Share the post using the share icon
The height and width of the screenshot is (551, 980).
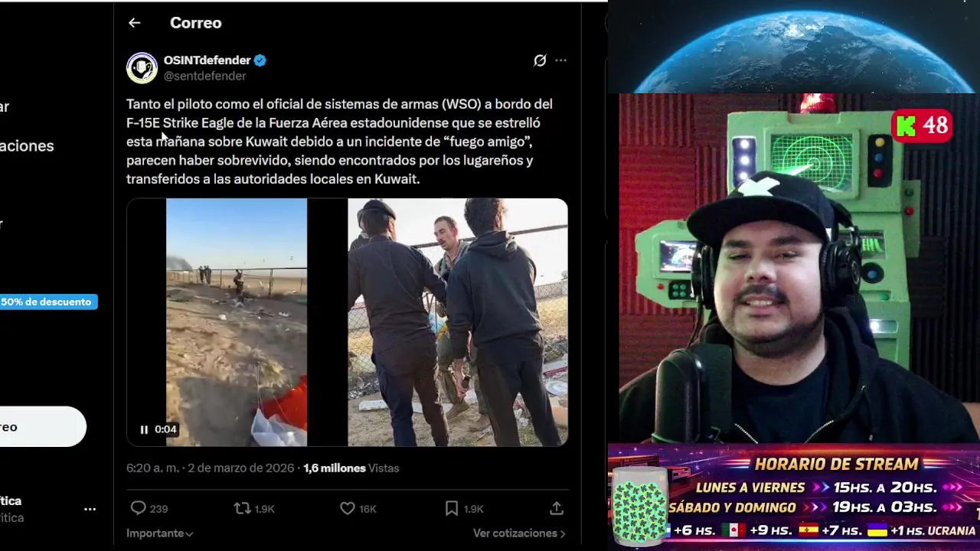pyautogui.click(x=557, y=508)
